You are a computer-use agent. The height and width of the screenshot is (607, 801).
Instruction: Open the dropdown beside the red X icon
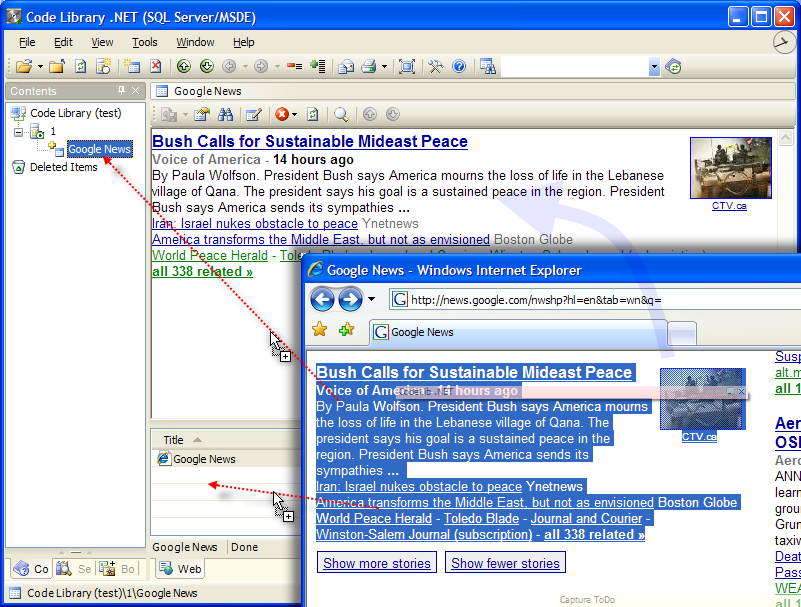click(294, 114)
